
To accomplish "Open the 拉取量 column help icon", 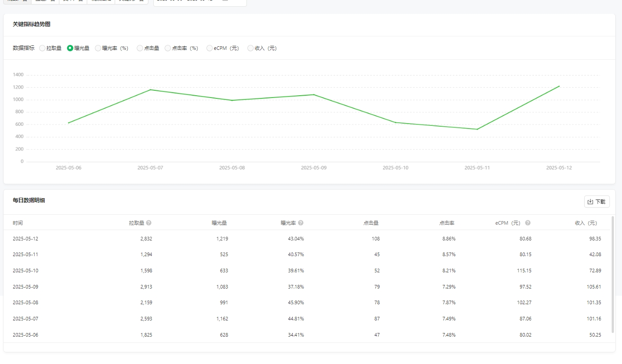I will 149,223.
